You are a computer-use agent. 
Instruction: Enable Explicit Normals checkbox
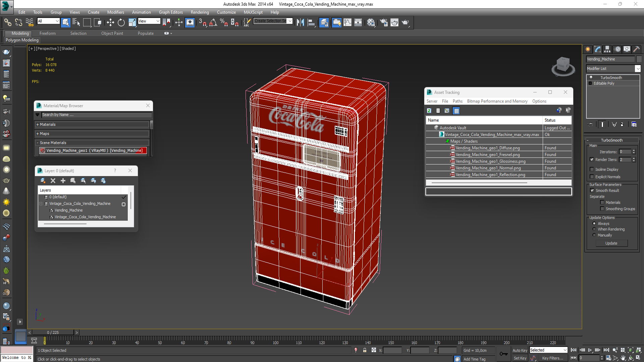tap(592, 177)
